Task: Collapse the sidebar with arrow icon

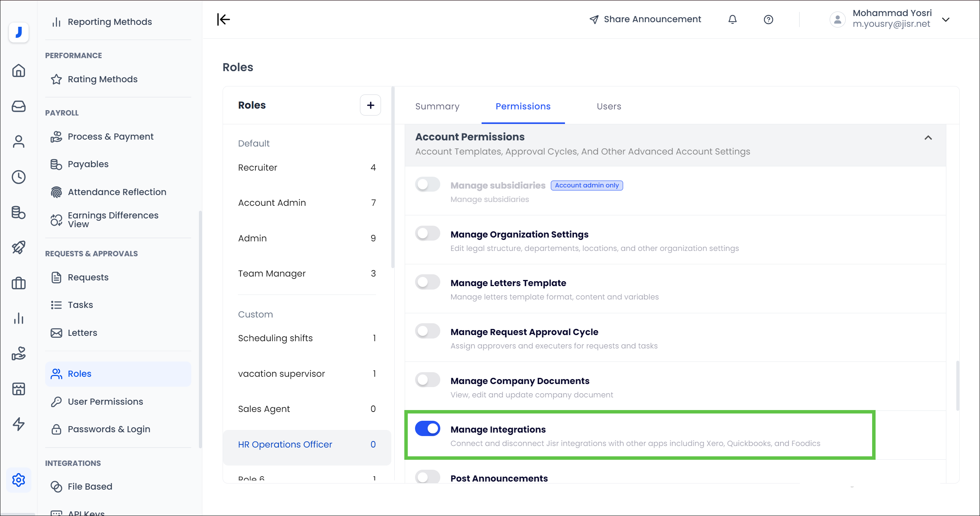Action: tap(223, 20)
